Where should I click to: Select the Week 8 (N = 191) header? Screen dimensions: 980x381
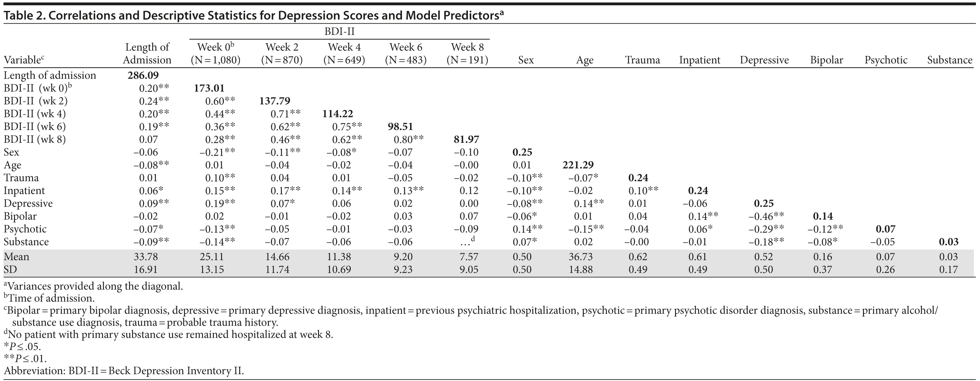pos(467,53)
